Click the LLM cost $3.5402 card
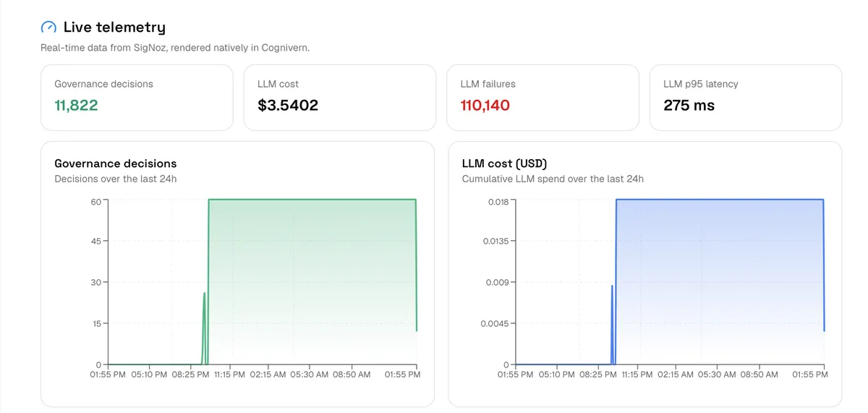This screenshot has height=413, width=868. (340, 98)
